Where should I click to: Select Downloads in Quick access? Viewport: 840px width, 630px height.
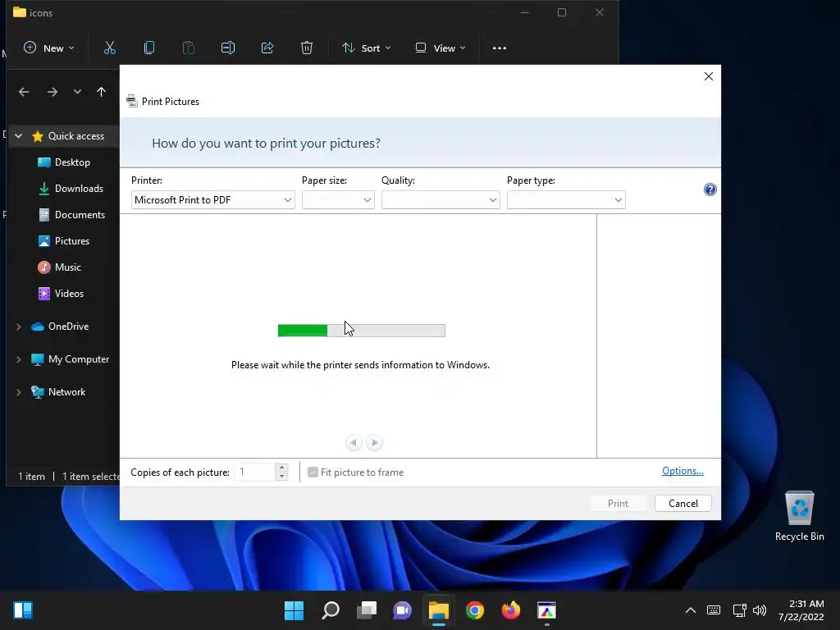71,189
